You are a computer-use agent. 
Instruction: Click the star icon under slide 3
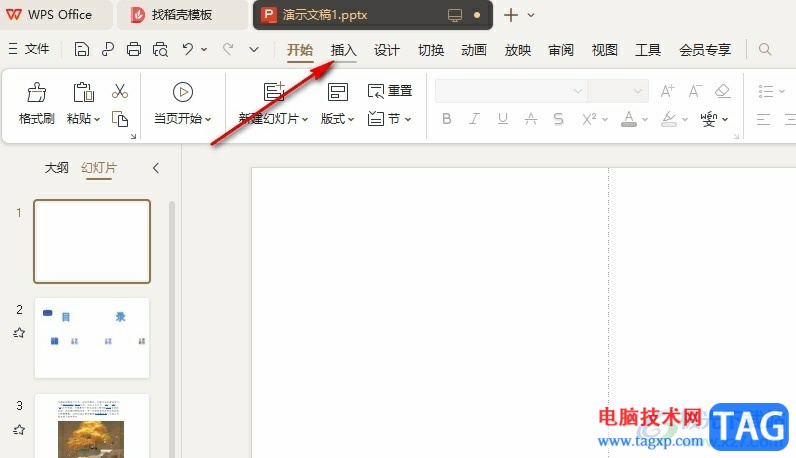19,430
